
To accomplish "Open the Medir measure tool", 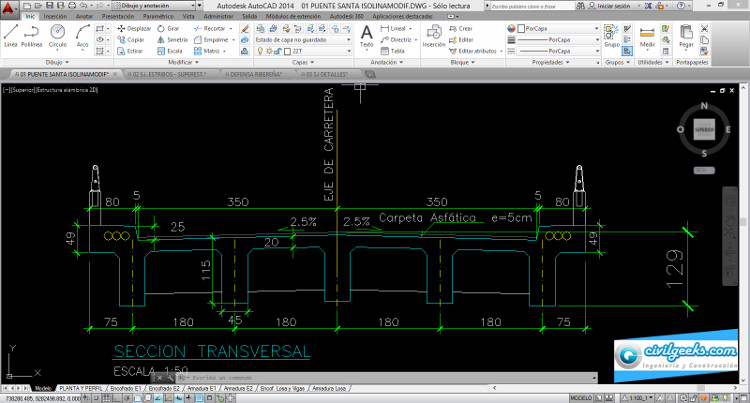I will (647, 36).
